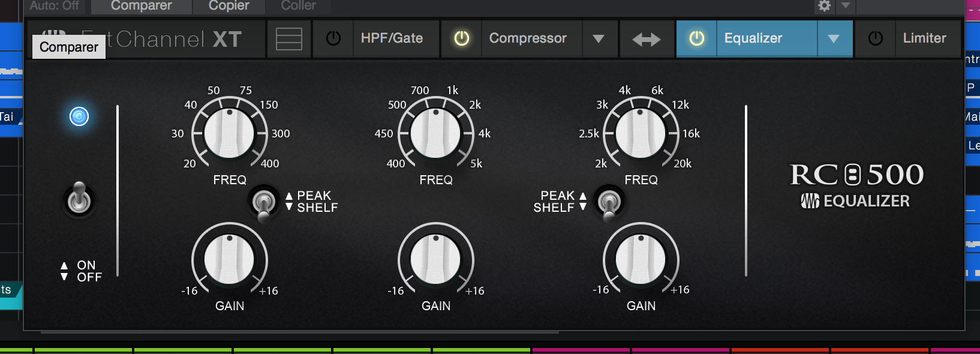
Task: Click the RC 500 Equalizer logo
Action: tap(856, 185)
